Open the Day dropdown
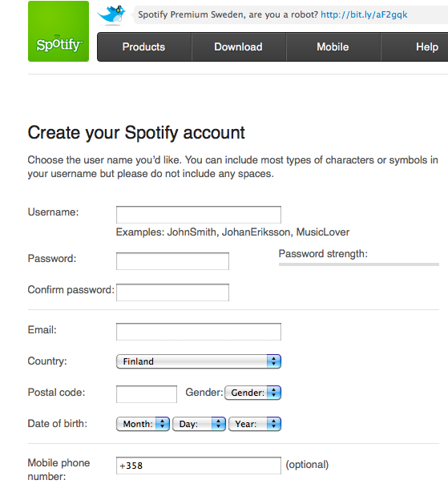448x488 pixels. pos(199,424)
